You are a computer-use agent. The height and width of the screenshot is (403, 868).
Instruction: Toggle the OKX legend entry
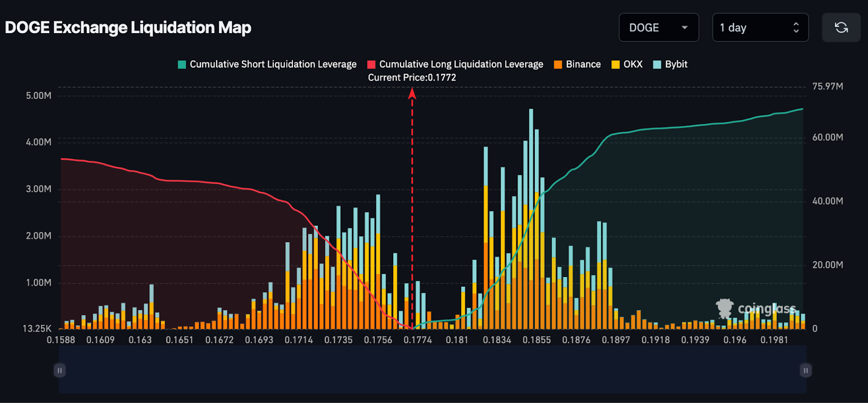click(633, 65)
